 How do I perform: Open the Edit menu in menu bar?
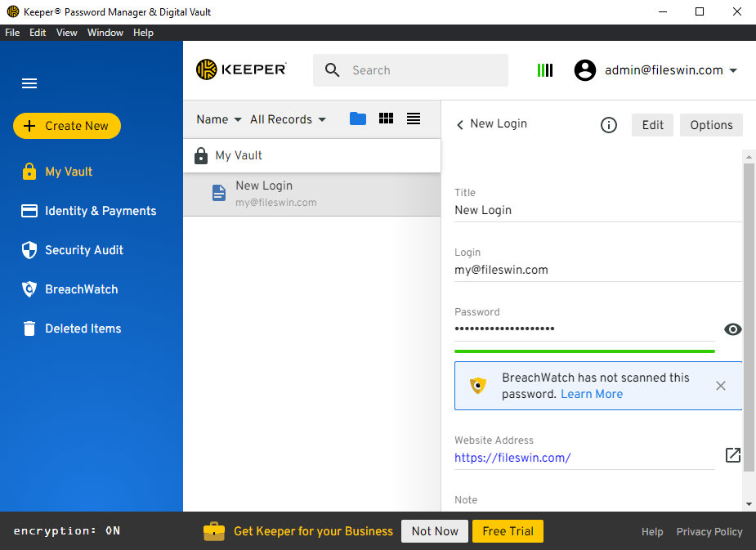pos(38,33)
